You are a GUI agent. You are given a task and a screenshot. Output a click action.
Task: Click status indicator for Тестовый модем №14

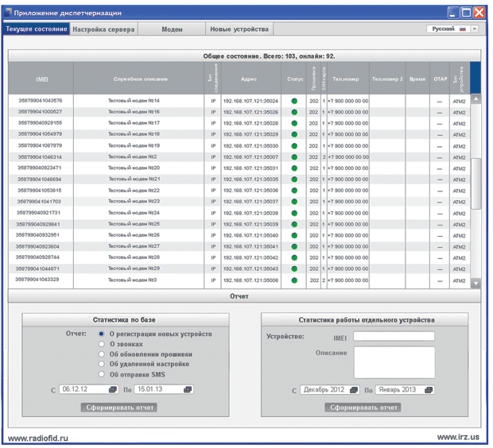click(x=294, y=101)
